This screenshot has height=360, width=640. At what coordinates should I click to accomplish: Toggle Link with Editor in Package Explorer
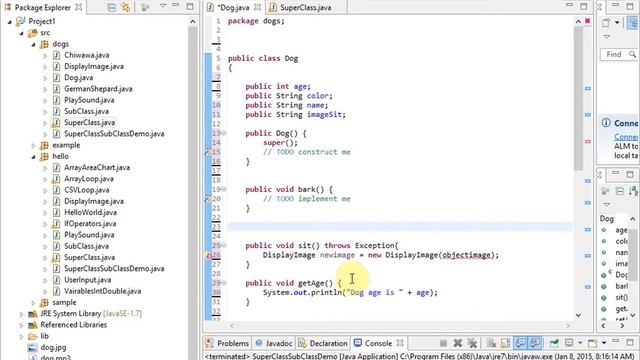125,7
